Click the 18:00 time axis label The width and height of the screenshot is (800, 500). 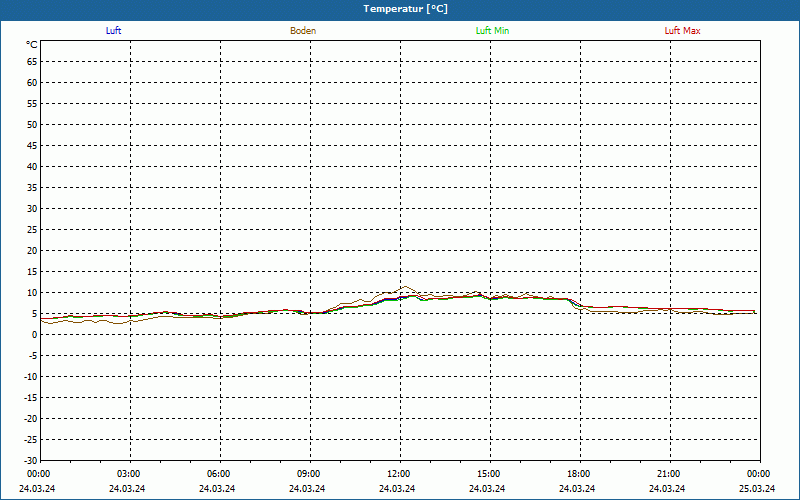click(579, 474)
